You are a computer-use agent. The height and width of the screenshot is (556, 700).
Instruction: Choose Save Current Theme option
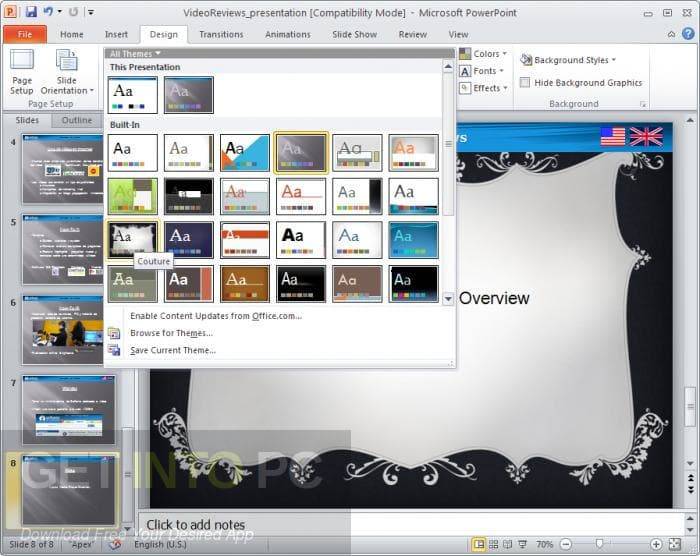coord(172,350)
